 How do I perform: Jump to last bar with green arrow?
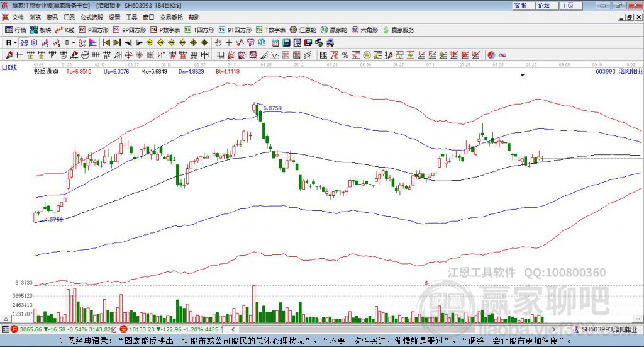[117, 43]
